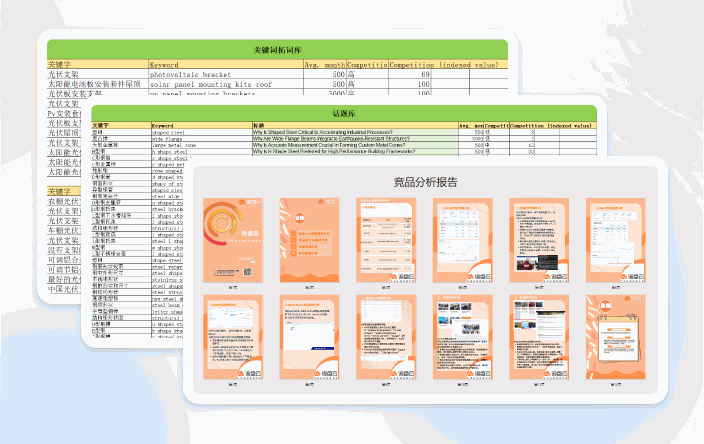Viewport: 704px width, 444px height.
Task: Open the sixth report page in top row
Action: 616,240
